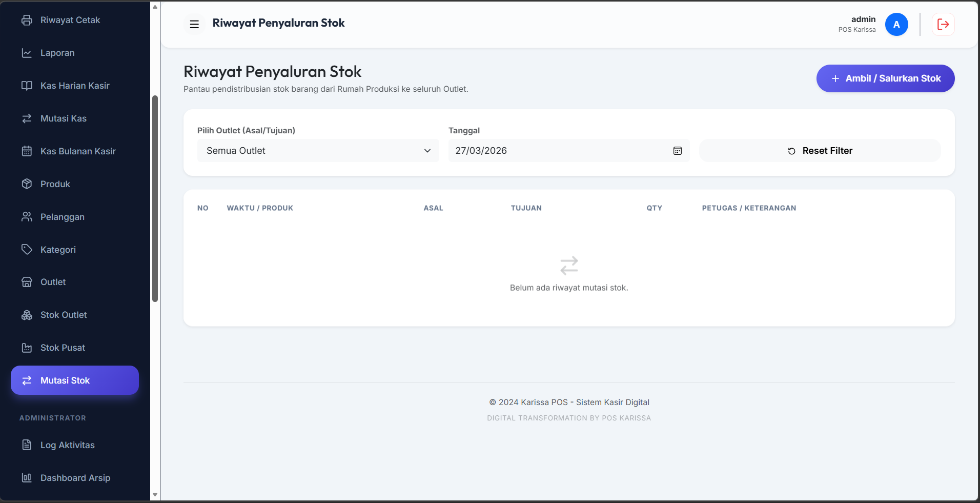Viewport: 980px width, 503px height.
Task: Open the Stok Outlet page
Action: pyautogui.click(x=75, y=315)
